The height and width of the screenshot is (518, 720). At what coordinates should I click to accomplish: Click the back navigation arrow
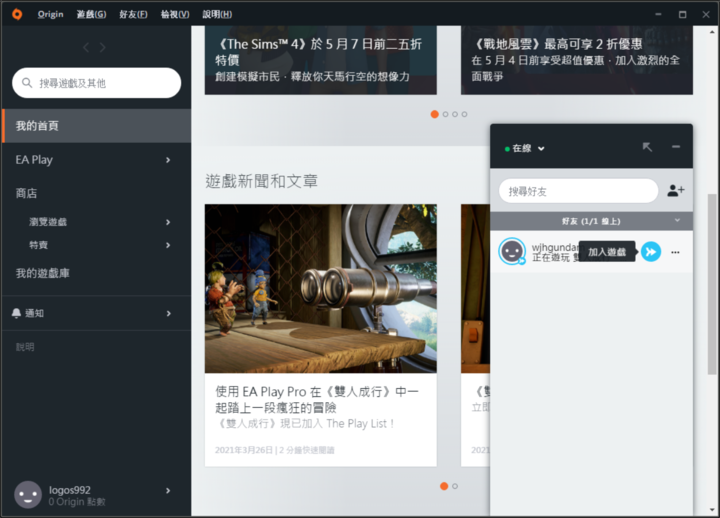click(x=86, y=47)
